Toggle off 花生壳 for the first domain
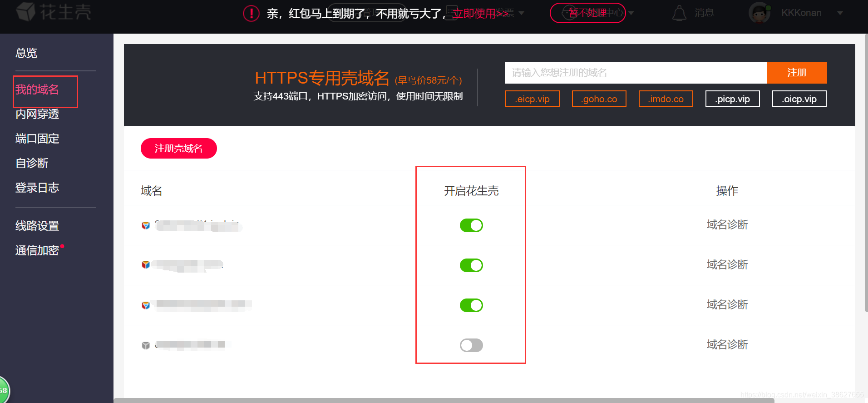Viewport: 868px width, 403px height. point(471,225)
